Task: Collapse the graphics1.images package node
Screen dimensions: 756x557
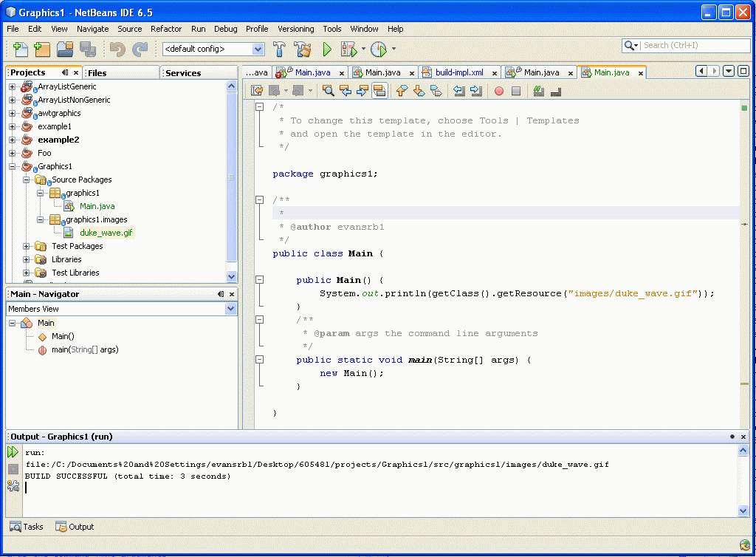Action: tap(40, 219)
